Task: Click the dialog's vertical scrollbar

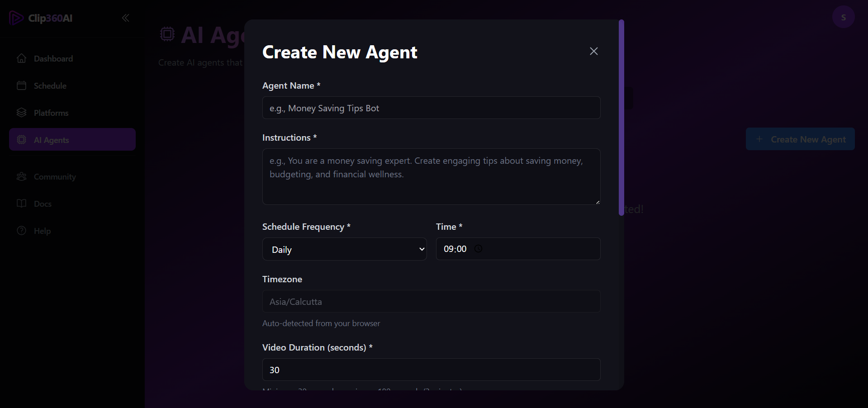Action: coord(621,118)
